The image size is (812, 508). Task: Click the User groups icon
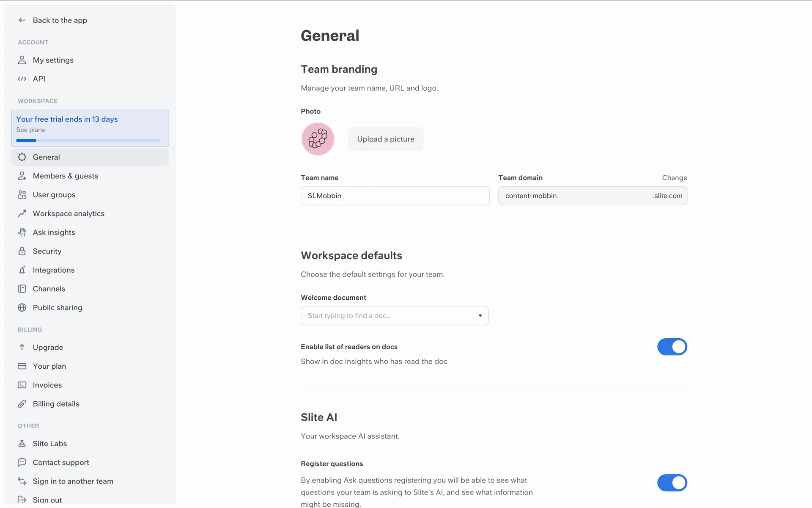22,195
